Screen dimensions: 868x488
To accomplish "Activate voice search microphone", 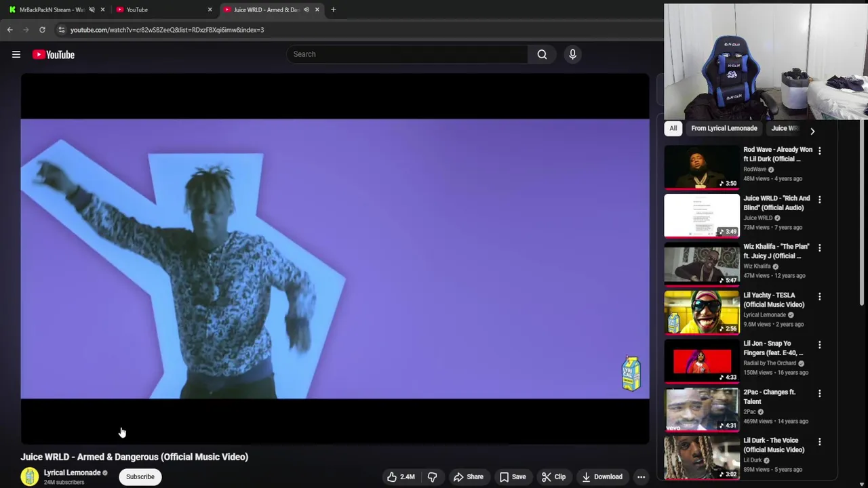I will 572,54.
